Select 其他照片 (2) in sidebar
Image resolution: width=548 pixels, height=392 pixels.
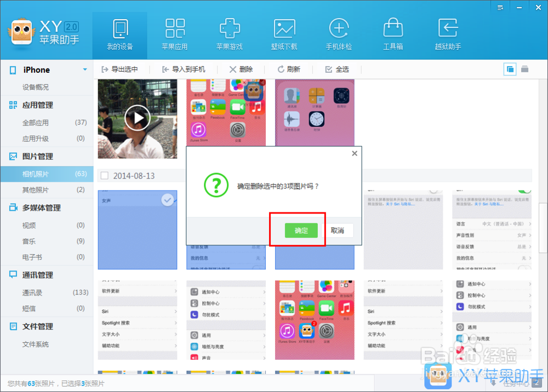coord(47,190)
